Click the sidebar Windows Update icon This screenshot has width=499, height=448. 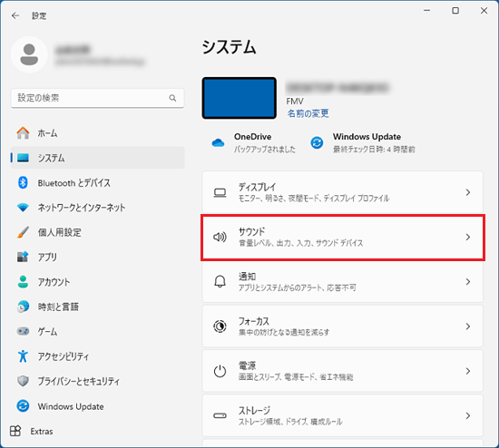click(23, 406)
